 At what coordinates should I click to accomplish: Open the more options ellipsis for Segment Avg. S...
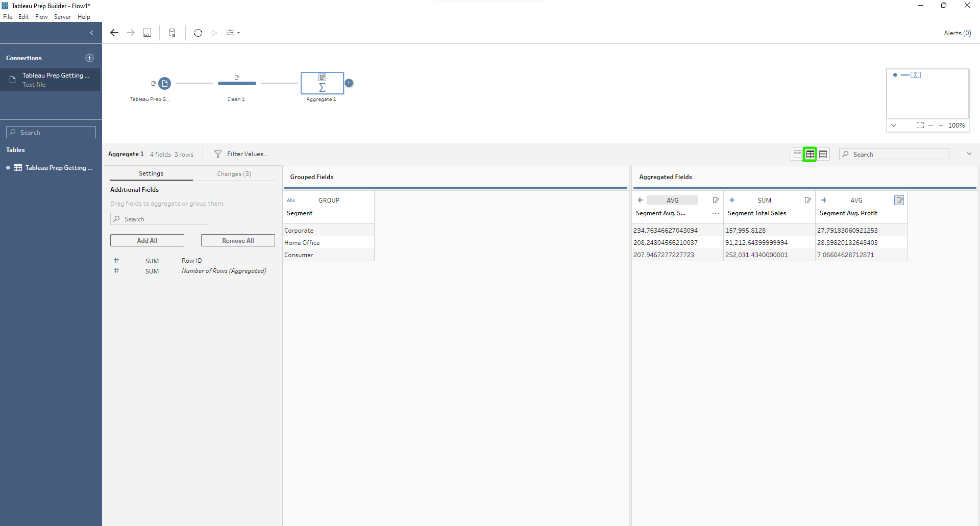(716, 213)
